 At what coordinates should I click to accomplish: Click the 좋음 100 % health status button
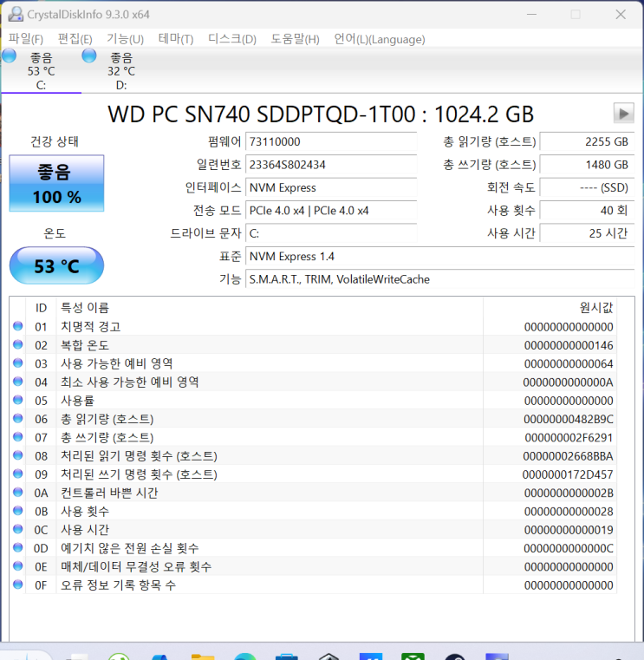click(57, 183)
